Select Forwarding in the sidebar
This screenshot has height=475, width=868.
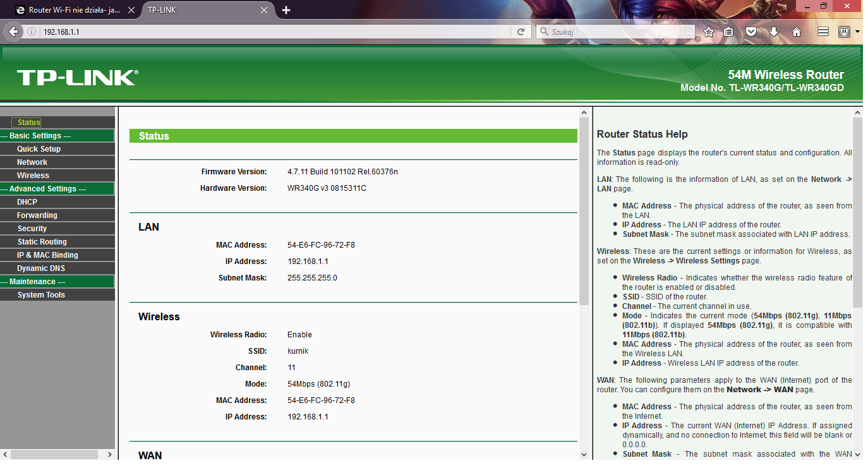click(37, 215)
